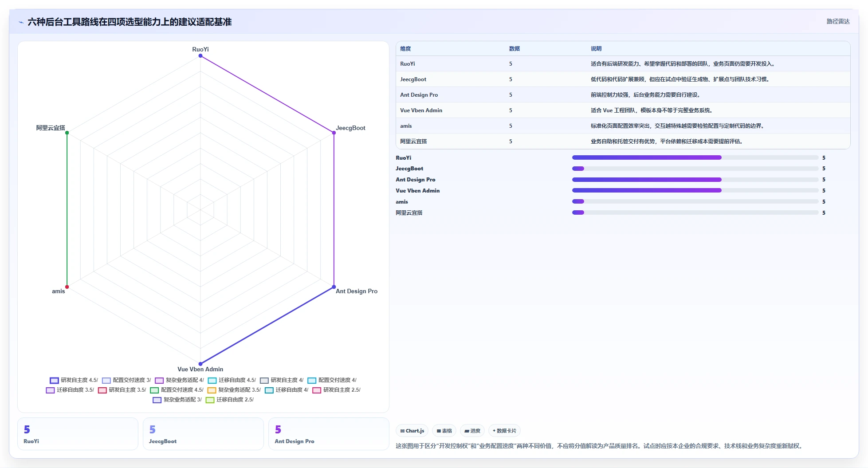Click description 适合有后端研发能力 in RuoYi row
Screen dimensions: 868x468
[x=683, y=64]
